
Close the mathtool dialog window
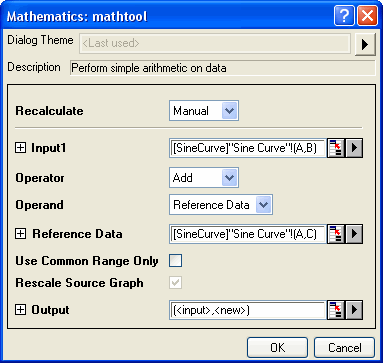tap(367, 16)
